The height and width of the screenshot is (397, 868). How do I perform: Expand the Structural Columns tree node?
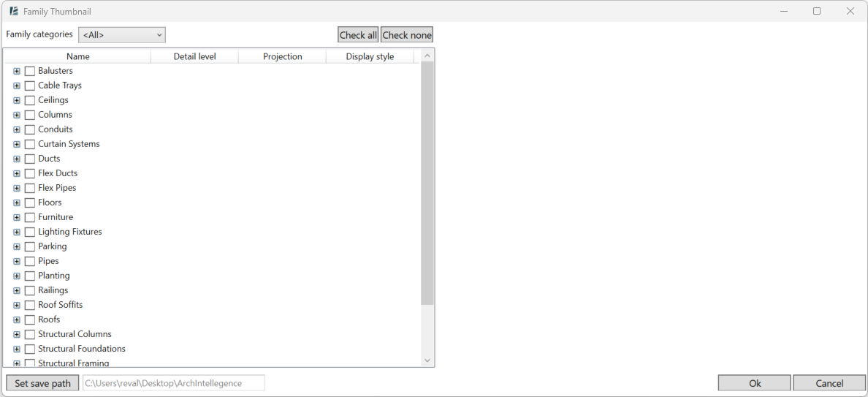[x=17, y=334]
